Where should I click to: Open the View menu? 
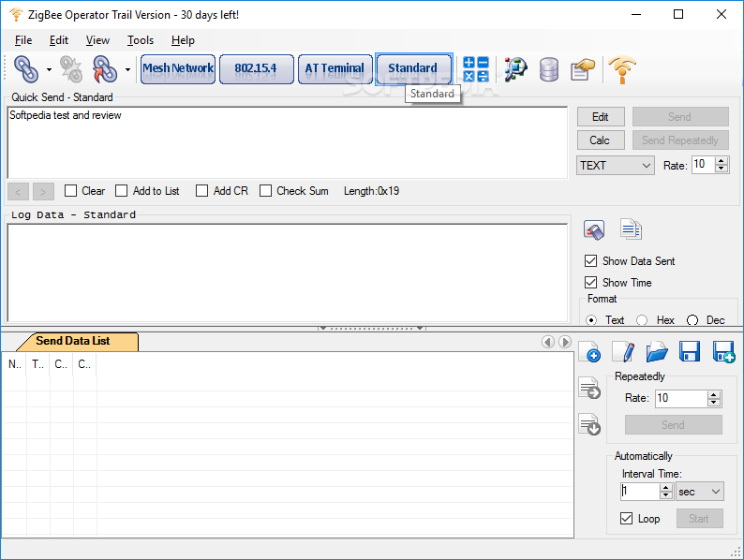tap(97, 40)
